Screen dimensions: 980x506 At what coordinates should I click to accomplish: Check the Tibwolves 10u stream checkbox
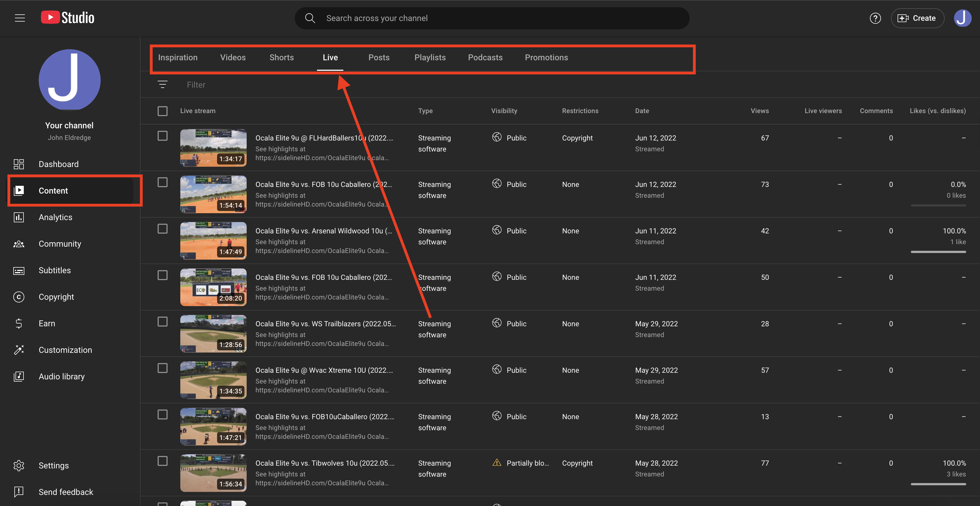click(162, 461)
